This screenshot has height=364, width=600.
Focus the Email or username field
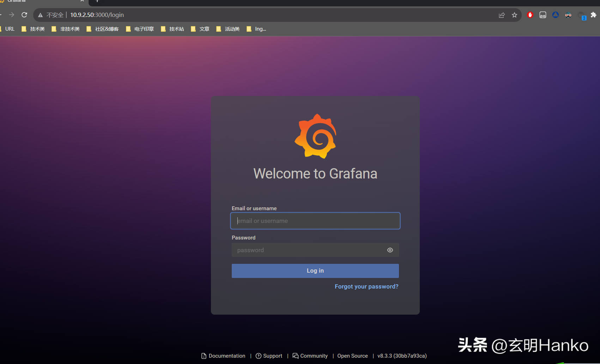(315, 221)
